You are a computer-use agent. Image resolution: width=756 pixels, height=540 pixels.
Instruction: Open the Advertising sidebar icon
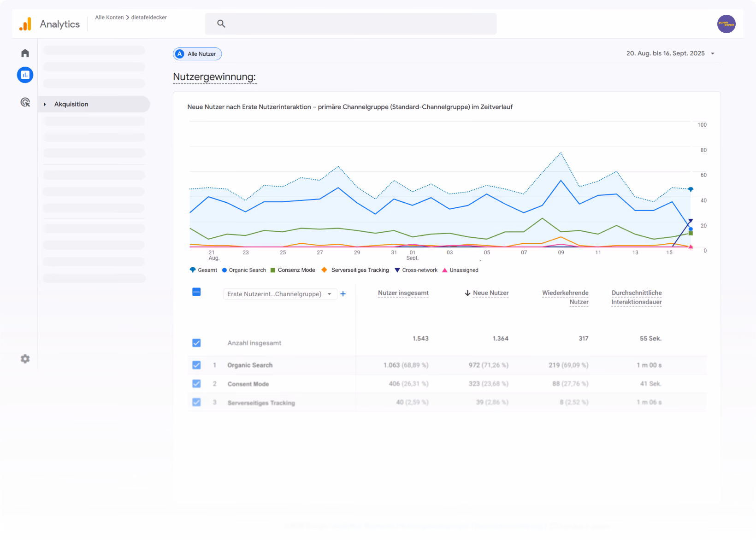[25, 102]
